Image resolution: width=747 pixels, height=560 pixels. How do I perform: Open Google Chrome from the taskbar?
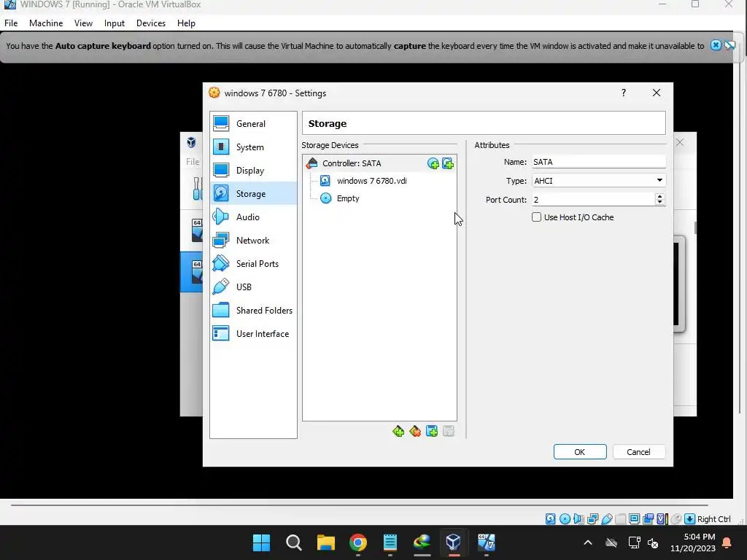[x=357, y=542]
